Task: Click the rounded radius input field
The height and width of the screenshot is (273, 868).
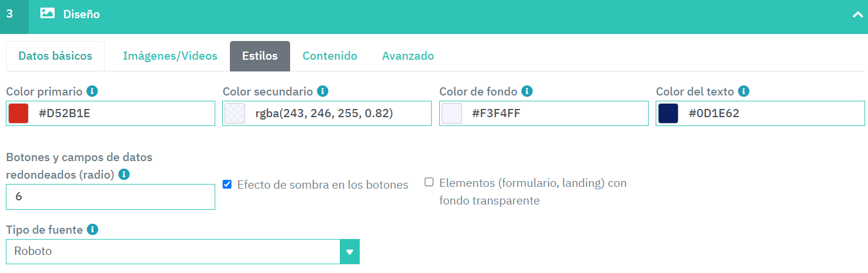Action: pos(111,197)
